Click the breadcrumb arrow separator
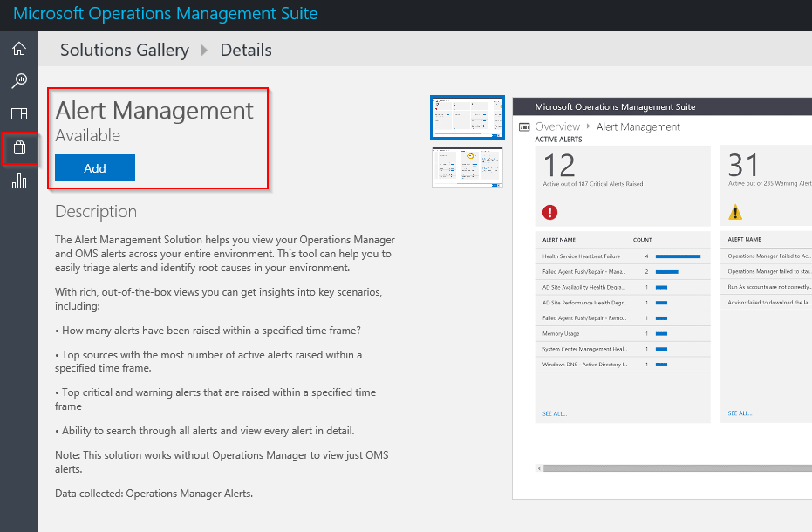Image resolution: width=812 pixels, height=532 pixels. (x=205, y=51)
